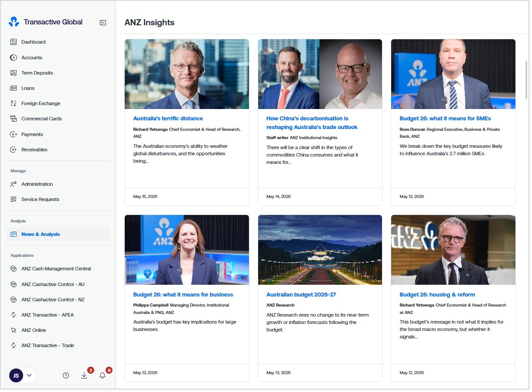Screen dimensions: 532x392
Task: Click the Philippa Campbell card image
Action: (187, 250)
